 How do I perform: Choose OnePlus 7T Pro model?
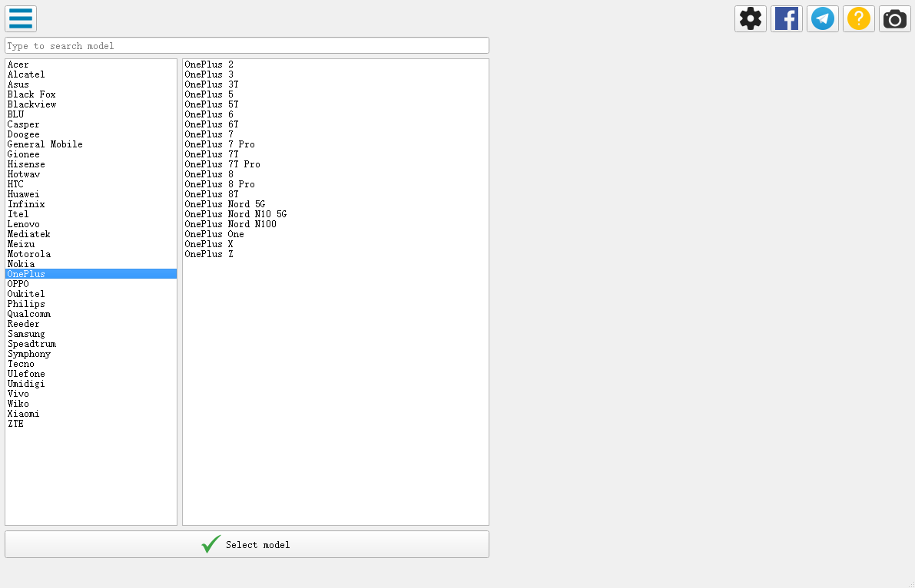pyautogui.click(x=222, y=164)
